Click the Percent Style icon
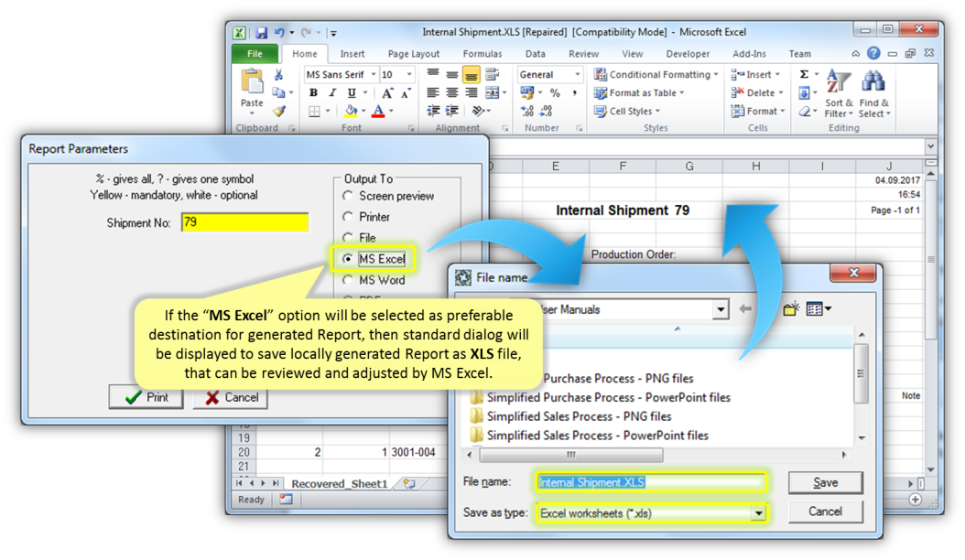965x560 pixels. click(555, 93)
